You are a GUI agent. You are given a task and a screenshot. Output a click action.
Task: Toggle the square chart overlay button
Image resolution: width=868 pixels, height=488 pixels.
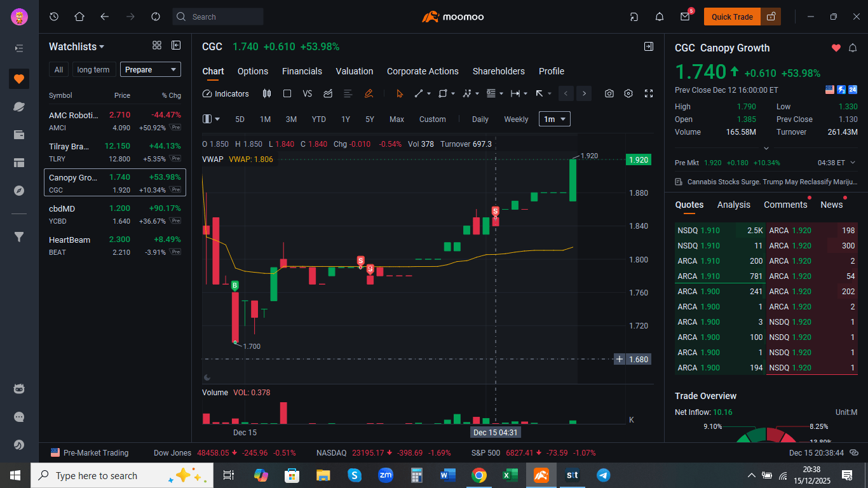(x=287, y=93)
